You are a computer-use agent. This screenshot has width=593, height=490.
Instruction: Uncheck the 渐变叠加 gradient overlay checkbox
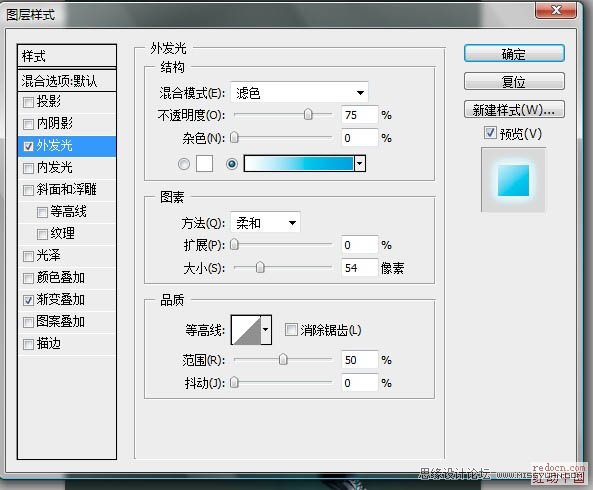[x=28, y=300]
